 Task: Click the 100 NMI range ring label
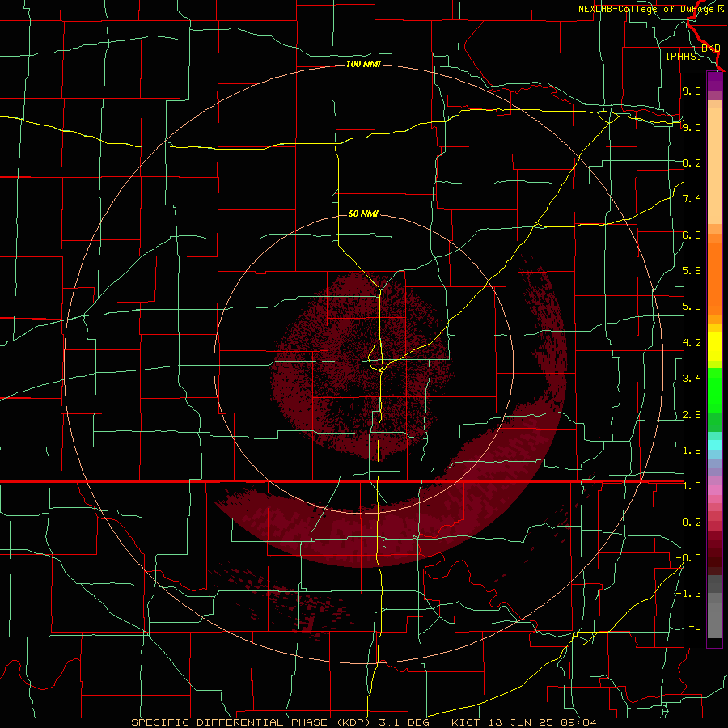pyautogui.click(x=363, y=64)
